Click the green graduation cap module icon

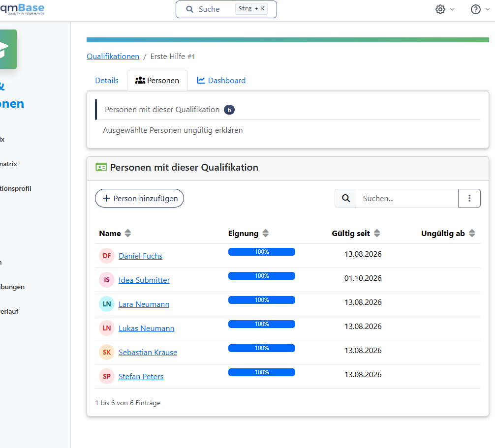(8, 49)
